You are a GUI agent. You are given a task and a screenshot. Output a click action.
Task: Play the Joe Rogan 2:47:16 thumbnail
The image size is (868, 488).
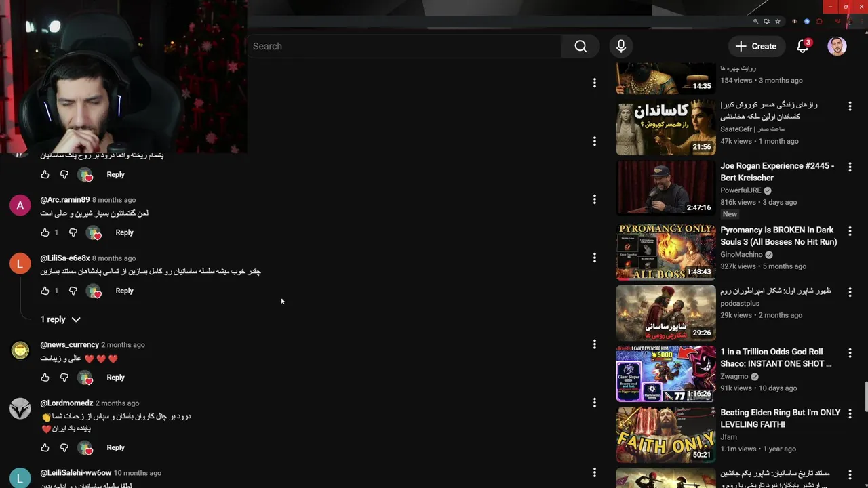tap(666, 188)
